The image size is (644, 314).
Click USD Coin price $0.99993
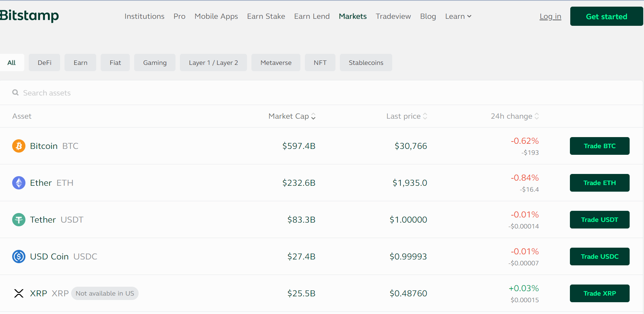pos(408,257)
